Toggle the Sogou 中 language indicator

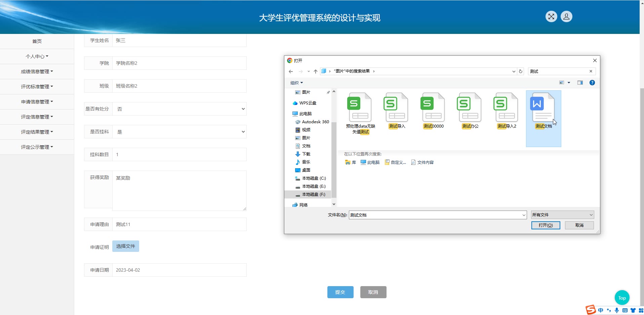(601, 310)
